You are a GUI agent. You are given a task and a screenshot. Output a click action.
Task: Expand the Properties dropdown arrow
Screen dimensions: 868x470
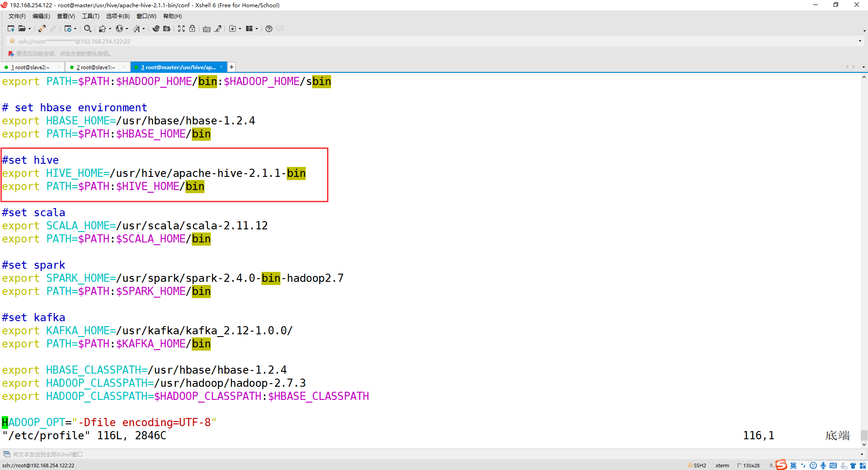tap(75, 28)
